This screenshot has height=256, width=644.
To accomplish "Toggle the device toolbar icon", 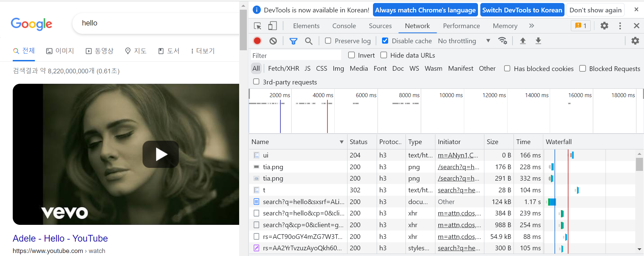I will click(272, 26).
